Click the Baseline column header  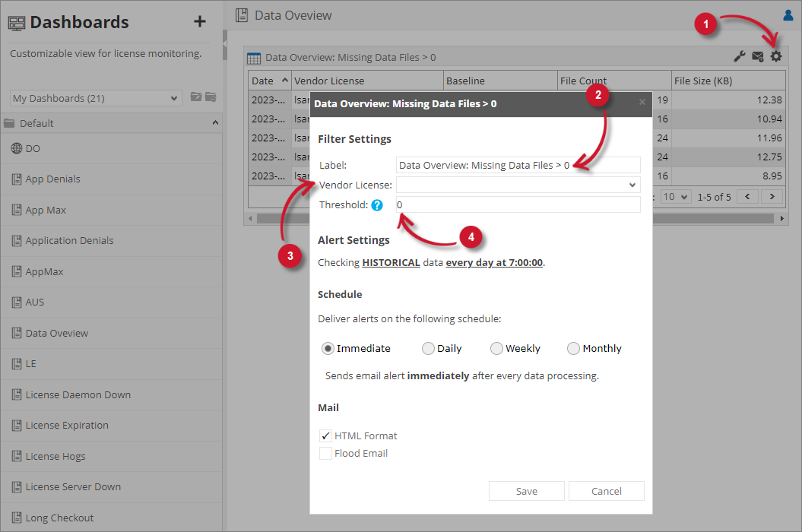coord(500,81)
